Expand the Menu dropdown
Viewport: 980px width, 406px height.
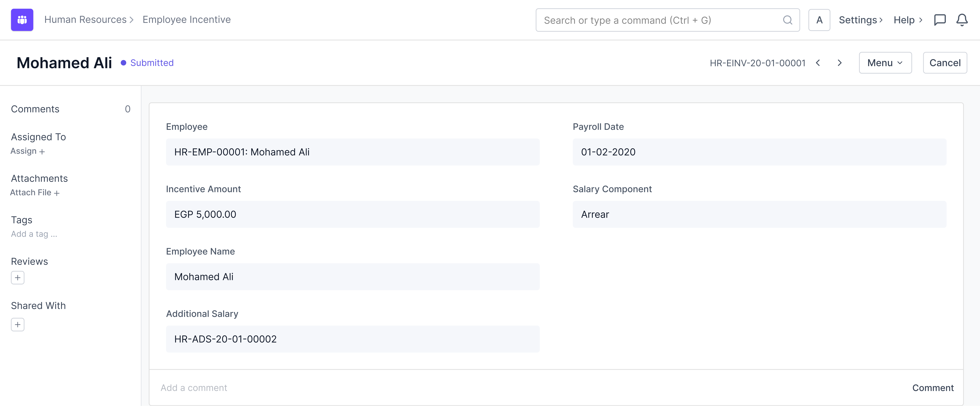coord(885,63)
